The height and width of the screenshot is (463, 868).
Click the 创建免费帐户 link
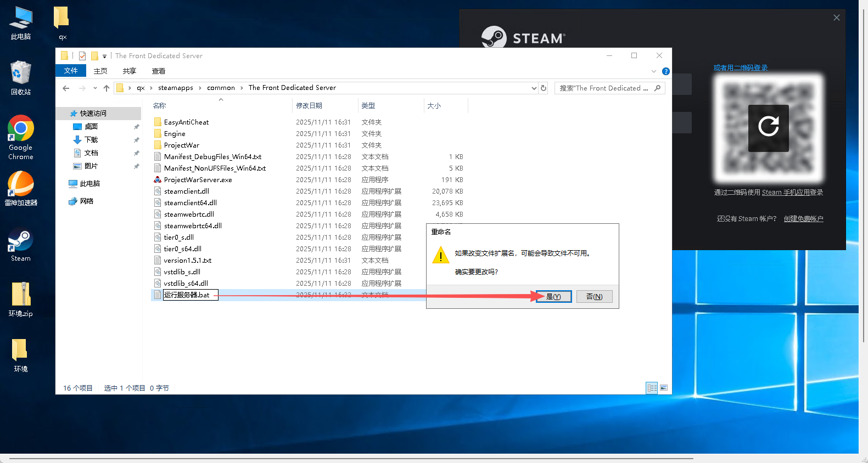[x=803, y=219]
